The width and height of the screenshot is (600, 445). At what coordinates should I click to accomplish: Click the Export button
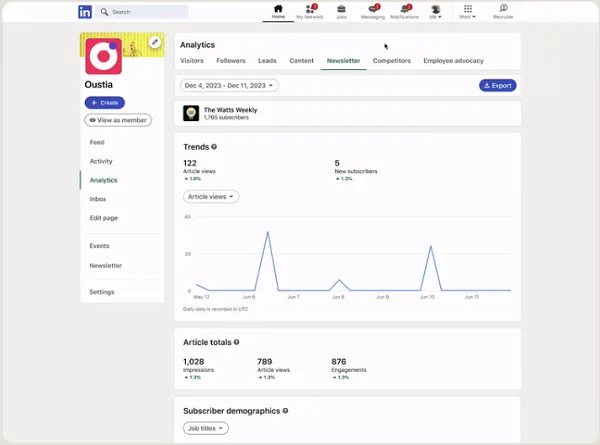tap(497, 85)
